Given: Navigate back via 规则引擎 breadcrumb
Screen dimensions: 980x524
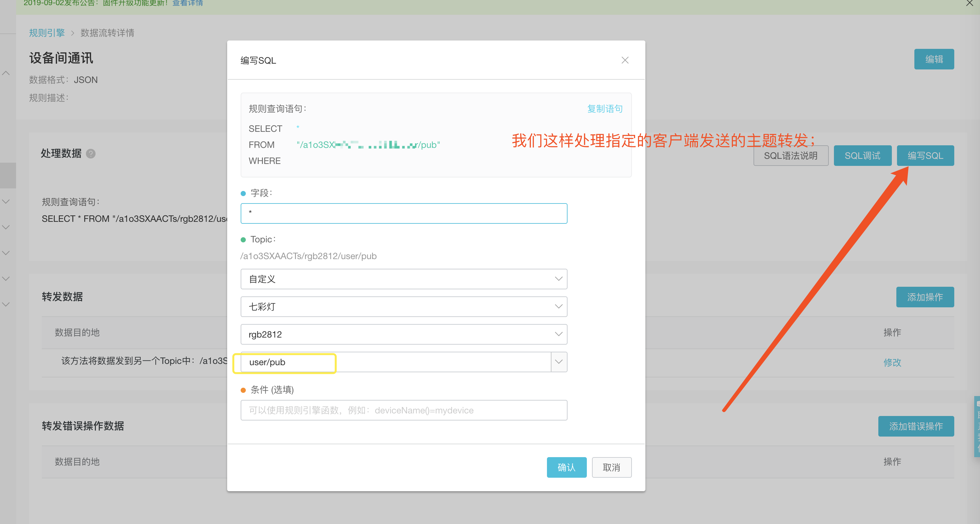Looking at the screenshot, I should (x=46, y=33).
